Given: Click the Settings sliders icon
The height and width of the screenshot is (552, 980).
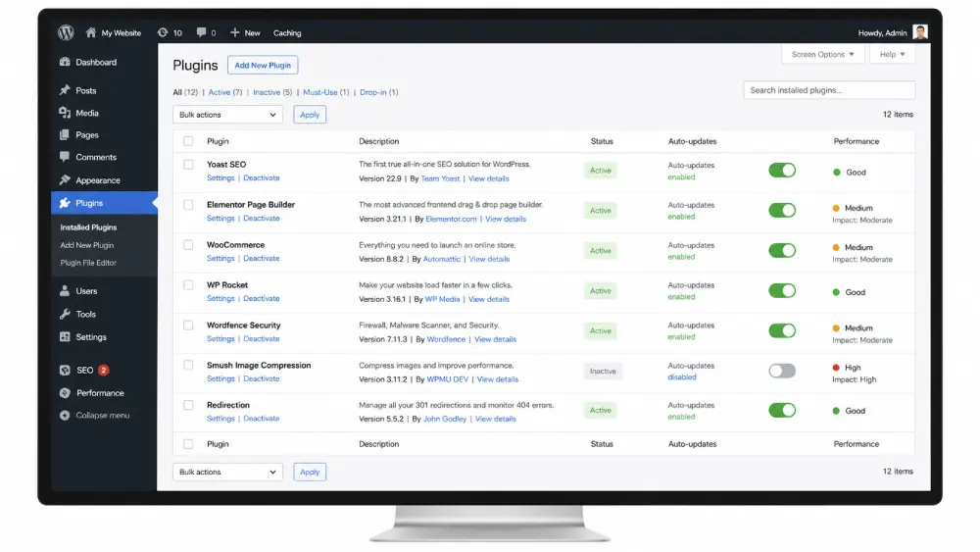Looking at the screenshot, I should click(x=65, y=337).
